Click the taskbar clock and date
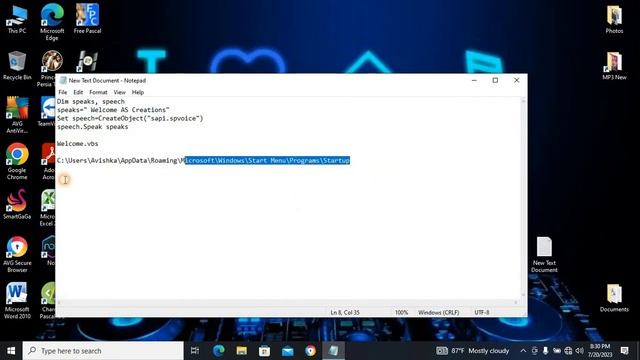Screen dimensions: 640x360 pos(600,351)
